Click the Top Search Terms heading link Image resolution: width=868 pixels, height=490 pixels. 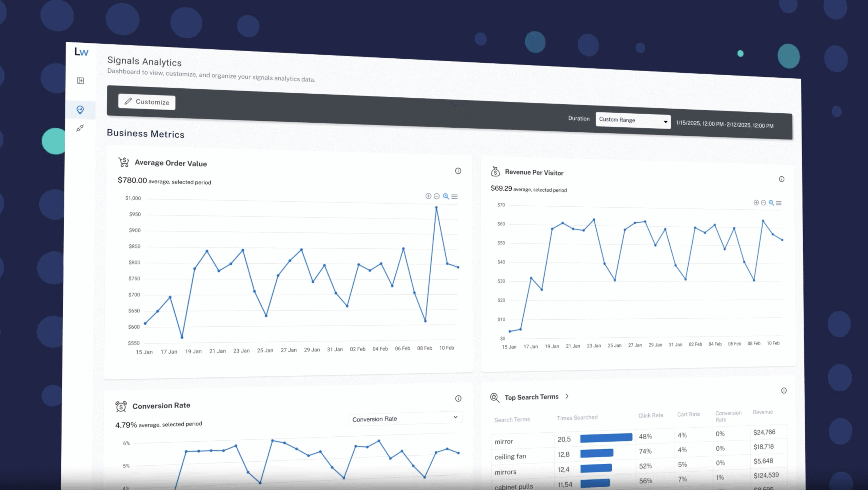(x=531, y=397)
